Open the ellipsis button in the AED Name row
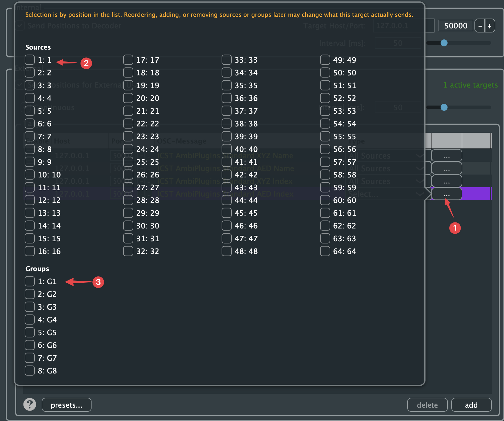This screenshot has width=504, height=421. click(x=447, y=168)
